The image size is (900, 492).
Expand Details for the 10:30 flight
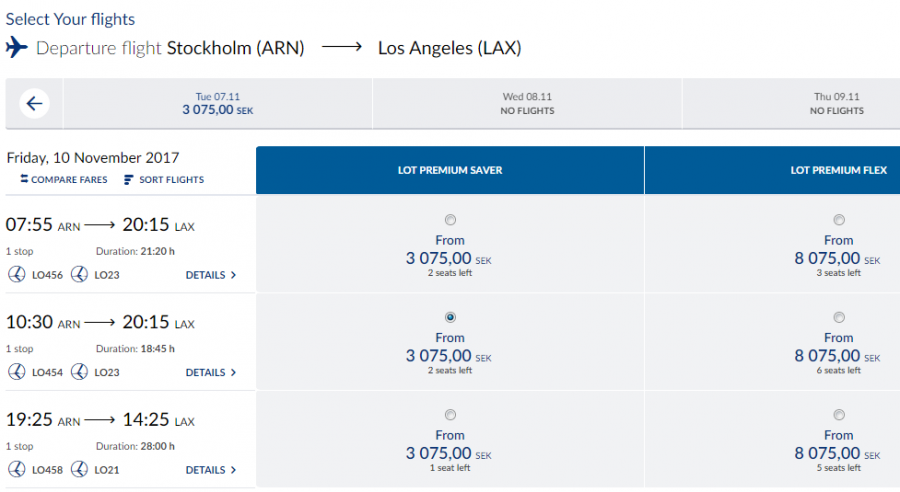pyautogui.click(x=211, y=372)
